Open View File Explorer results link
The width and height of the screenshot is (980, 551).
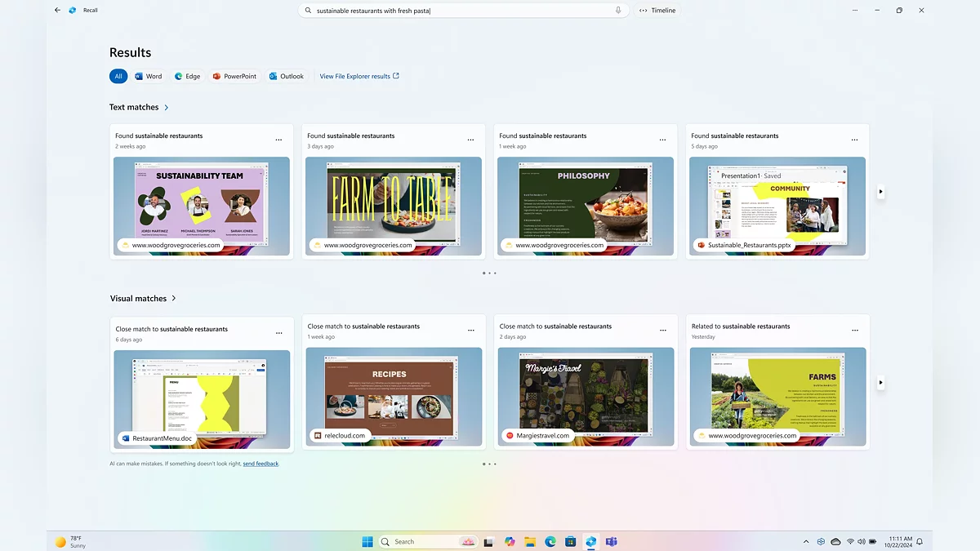359,76
